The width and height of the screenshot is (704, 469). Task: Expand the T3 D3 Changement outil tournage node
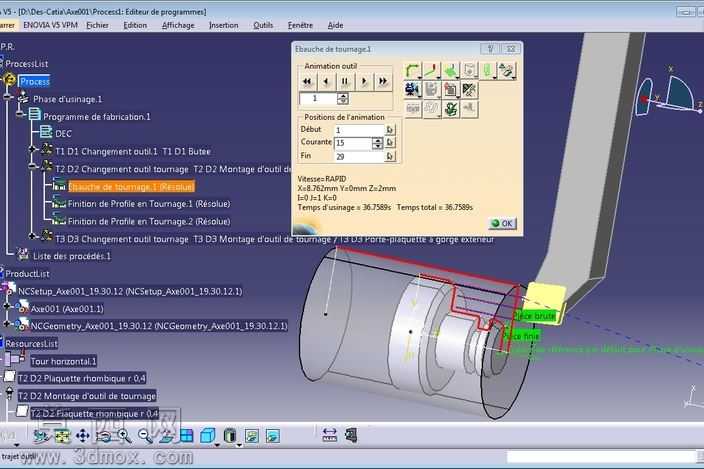(32, 236)
